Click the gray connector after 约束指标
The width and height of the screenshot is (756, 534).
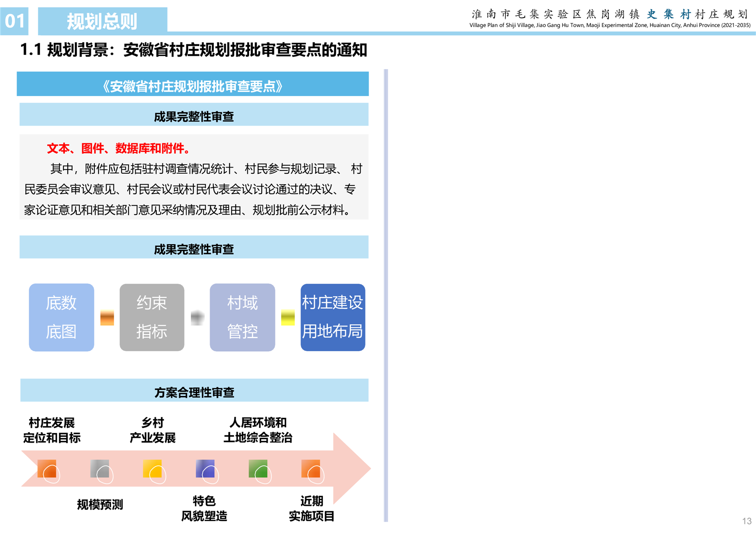pos(197,317)
